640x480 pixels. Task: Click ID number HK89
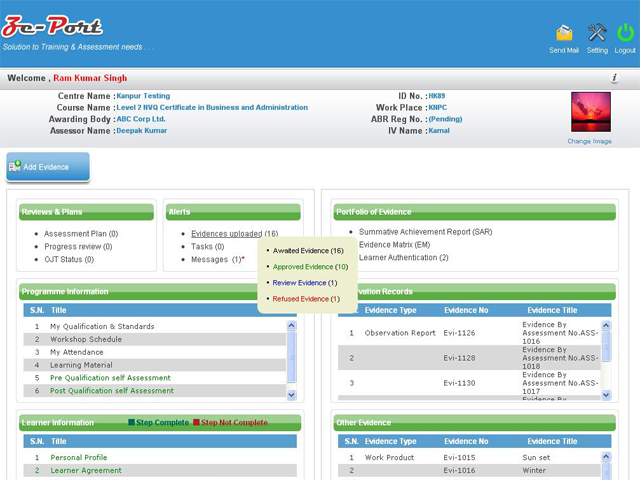tap(437, 96)
